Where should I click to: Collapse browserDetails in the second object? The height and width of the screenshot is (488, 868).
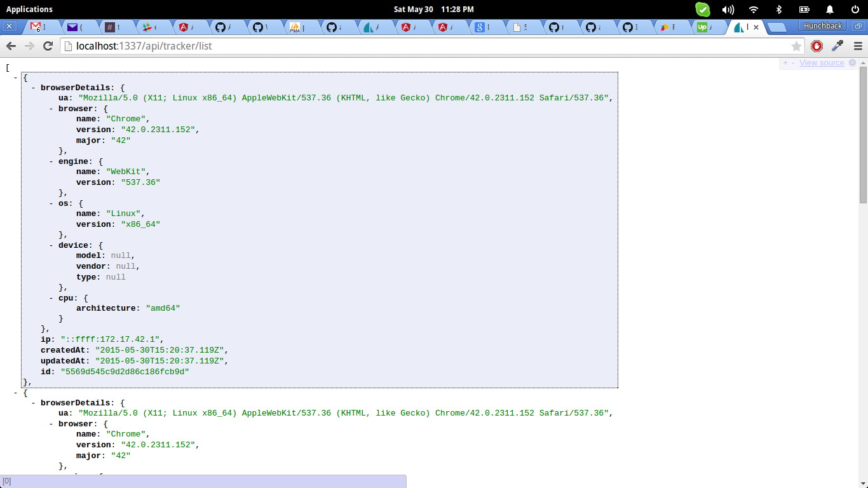(x=34, y=403)
